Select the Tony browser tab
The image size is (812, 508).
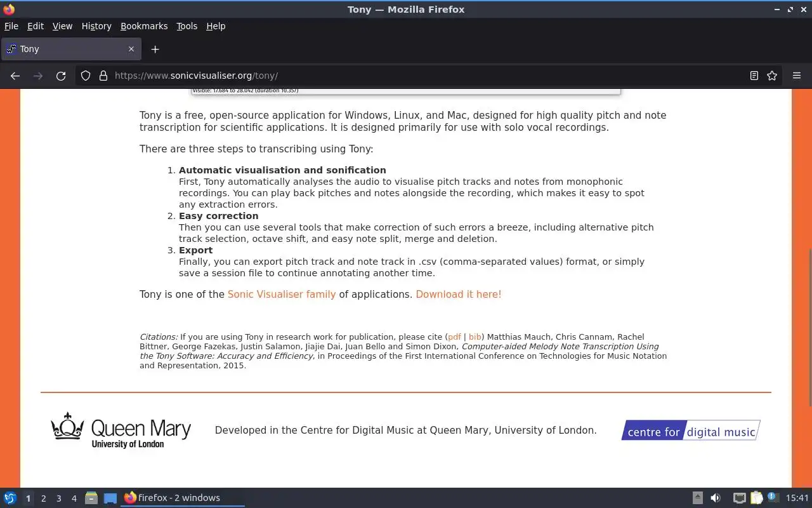[71, 49]
